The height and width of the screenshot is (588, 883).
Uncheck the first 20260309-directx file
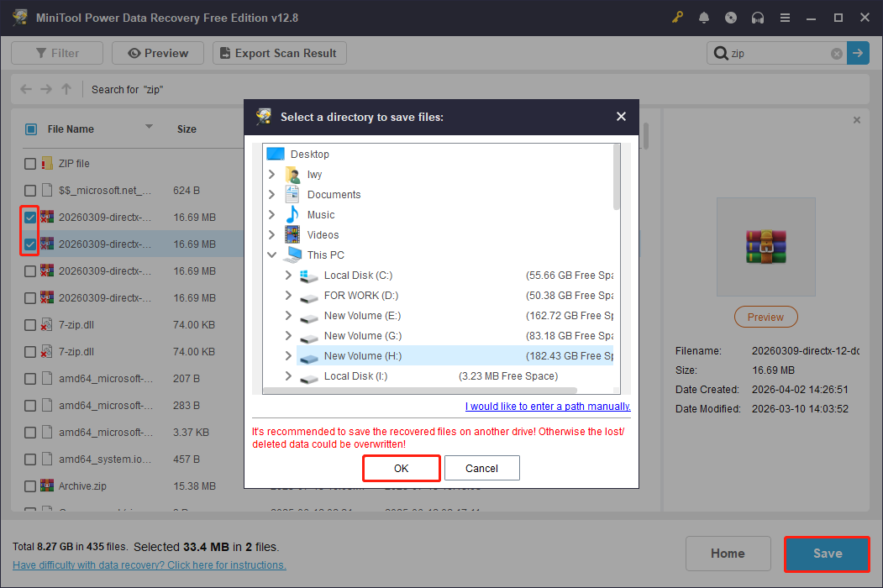(x=29, y=217)
